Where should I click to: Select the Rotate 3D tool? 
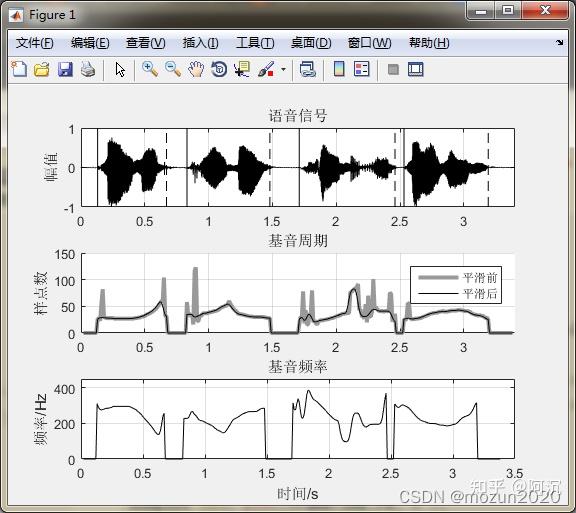(x=219, y=69)
